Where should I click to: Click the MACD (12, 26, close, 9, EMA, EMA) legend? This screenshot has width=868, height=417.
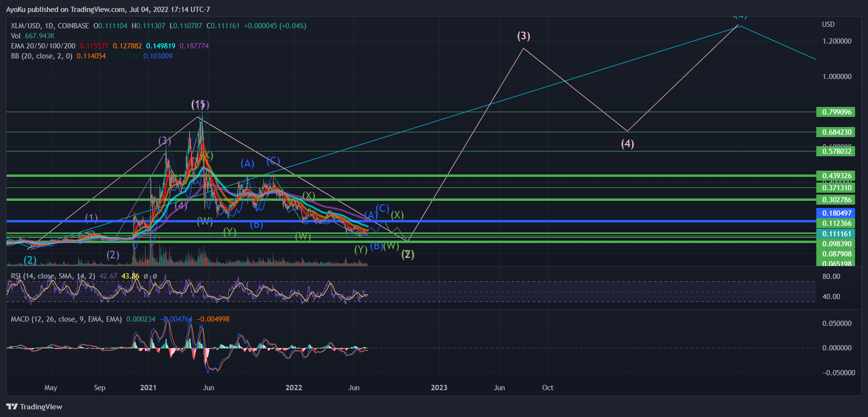tap(67, 319)
